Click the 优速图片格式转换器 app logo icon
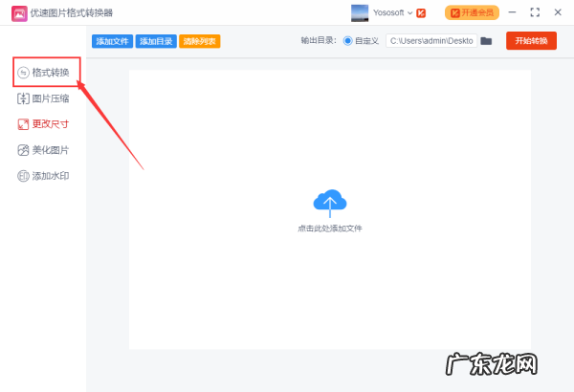Screen dimensions: 574x392 click(x=19, y=13)
